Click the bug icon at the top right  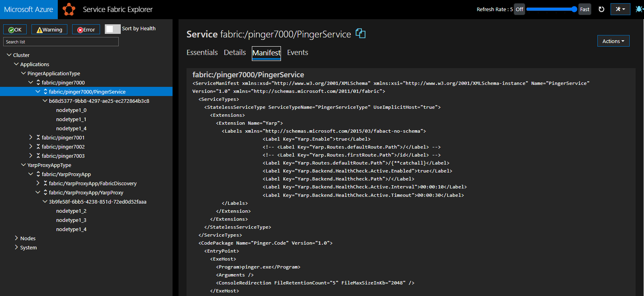click(x=639, y=9)
